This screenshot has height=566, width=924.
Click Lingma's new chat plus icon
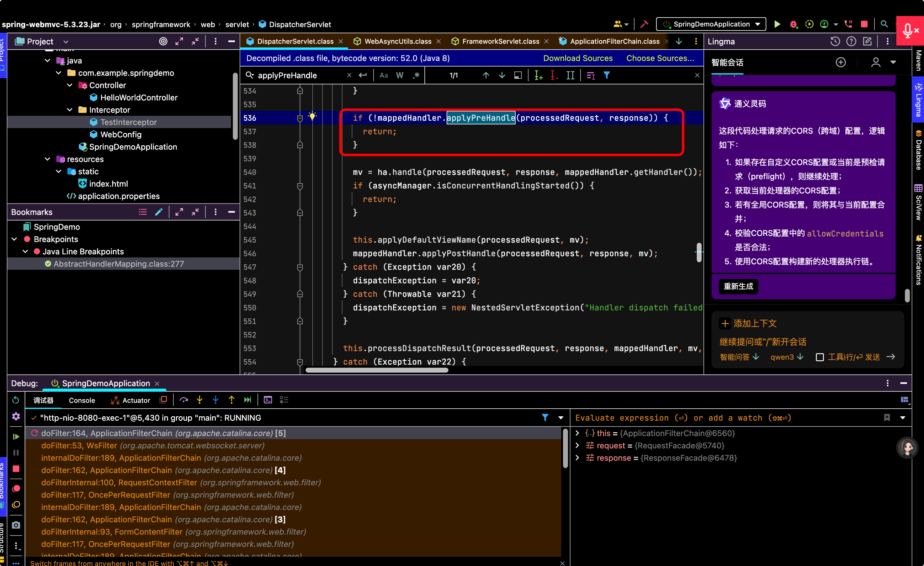pos(841,62)
